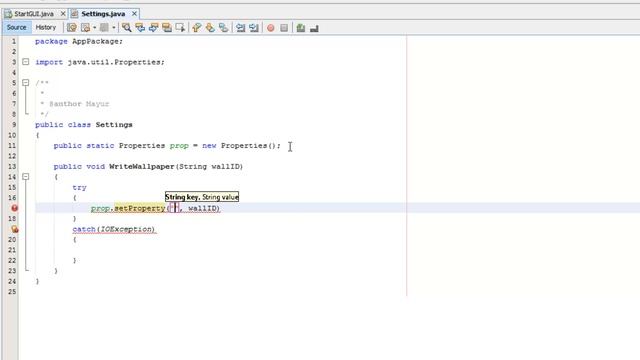This screenshot has width=640, height=360.
Task: Click 'public void' keywords on line 13
Action: (79, 167)
